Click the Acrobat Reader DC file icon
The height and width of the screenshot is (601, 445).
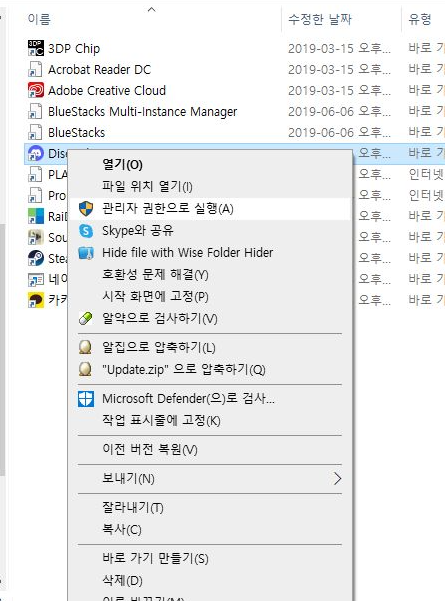tap(36, 69)
